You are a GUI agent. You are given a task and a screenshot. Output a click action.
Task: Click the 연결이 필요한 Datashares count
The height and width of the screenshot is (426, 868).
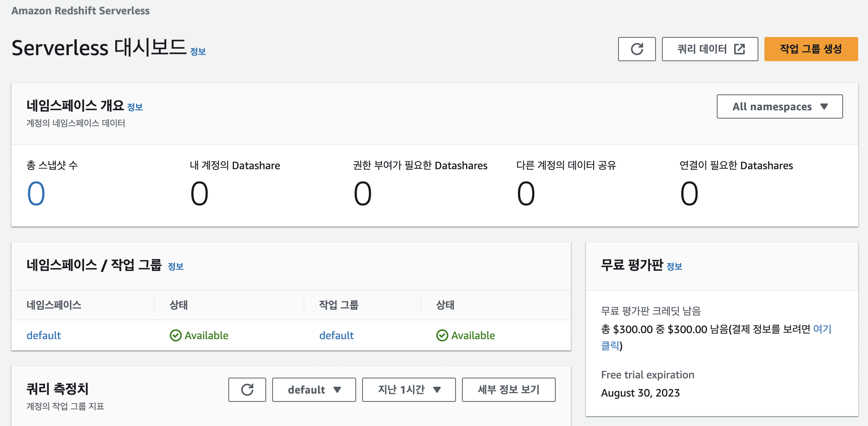(689, 194)
